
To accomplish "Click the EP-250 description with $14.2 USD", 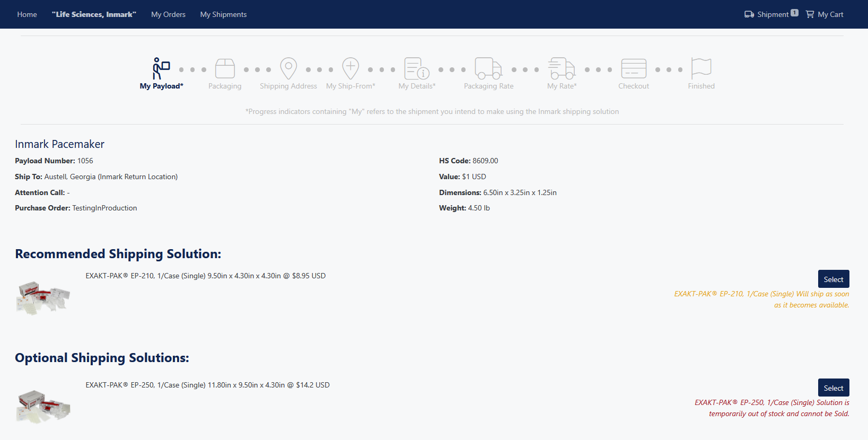I will click(x=207, y=385).
